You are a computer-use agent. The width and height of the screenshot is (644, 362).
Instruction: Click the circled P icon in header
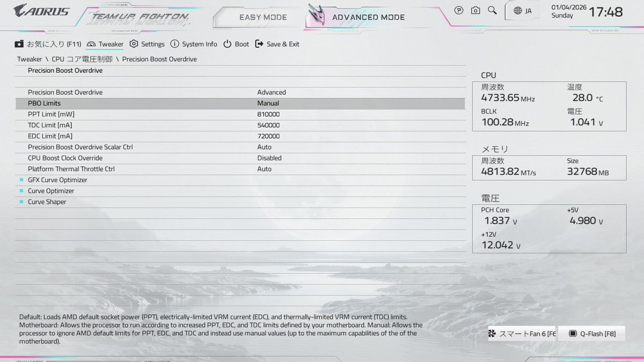click(x=459, y=10)
